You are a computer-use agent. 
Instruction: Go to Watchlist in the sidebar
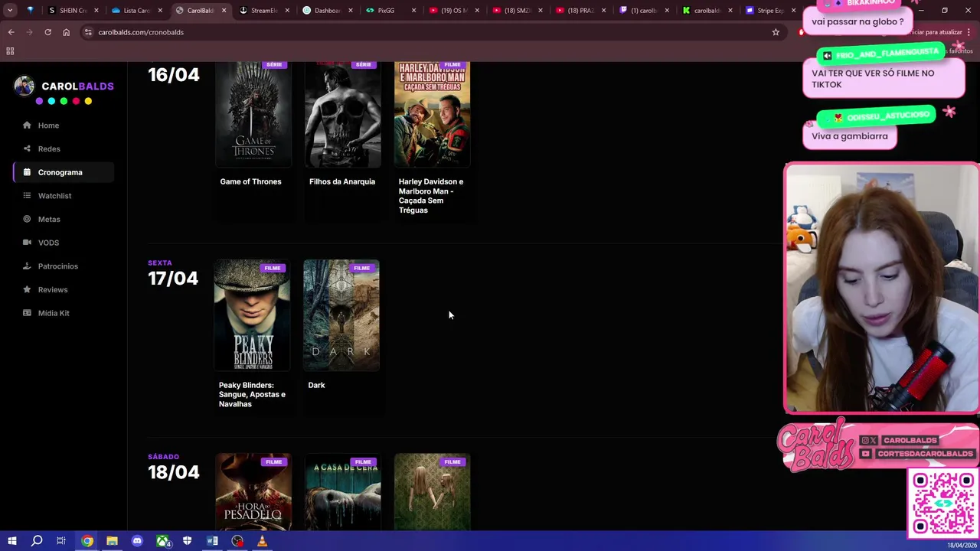(x=64, y=196)
